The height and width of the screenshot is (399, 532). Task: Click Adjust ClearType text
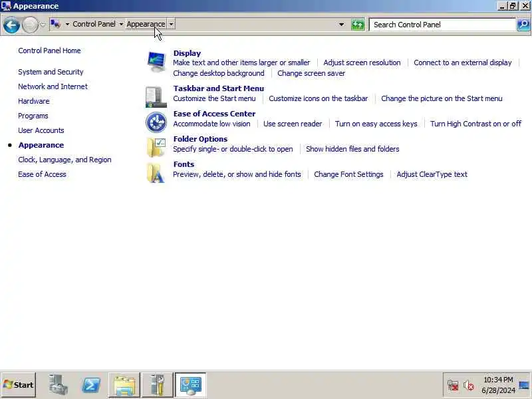coord(432,174)
